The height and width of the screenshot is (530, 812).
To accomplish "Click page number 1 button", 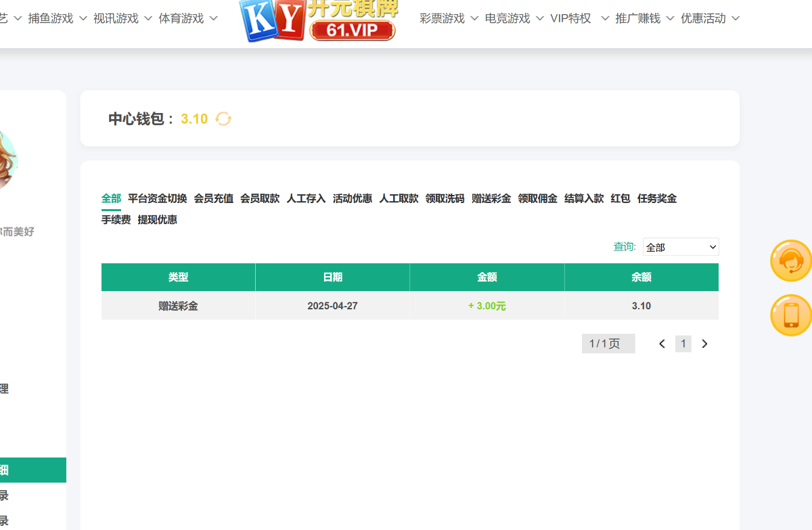I will pos(683,344).
